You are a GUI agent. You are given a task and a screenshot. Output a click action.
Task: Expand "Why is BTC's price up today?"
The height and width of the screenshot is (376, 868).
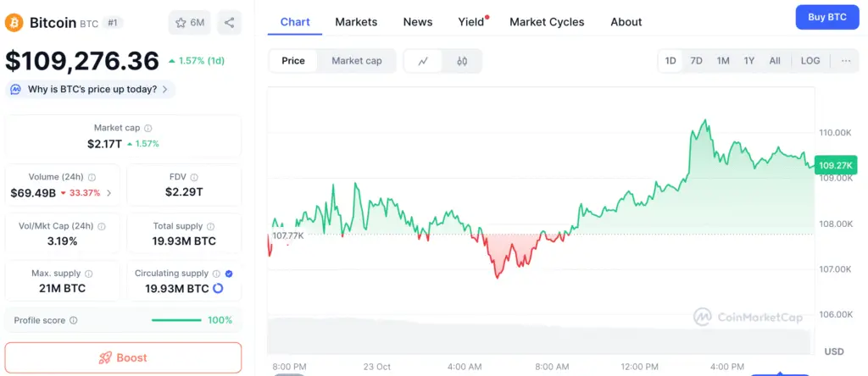[90, 89]
